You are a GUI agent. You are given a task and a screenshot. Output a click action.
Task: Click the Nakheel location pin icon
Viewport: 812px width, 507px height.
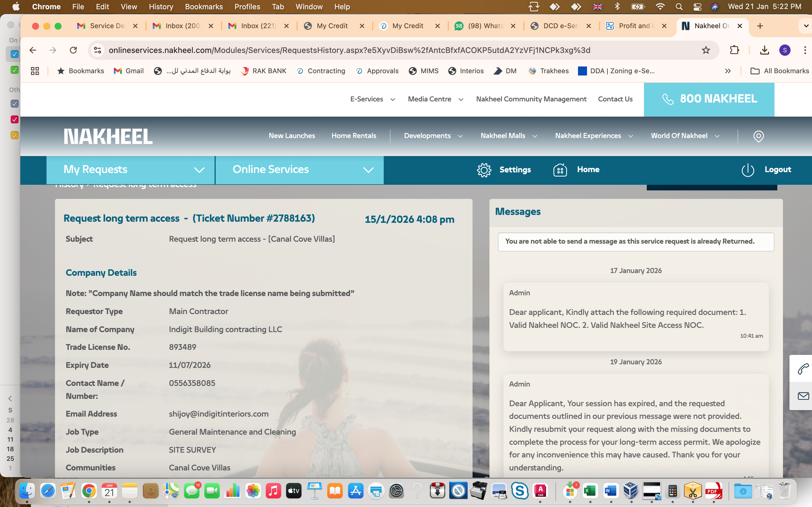click(758, 136)
